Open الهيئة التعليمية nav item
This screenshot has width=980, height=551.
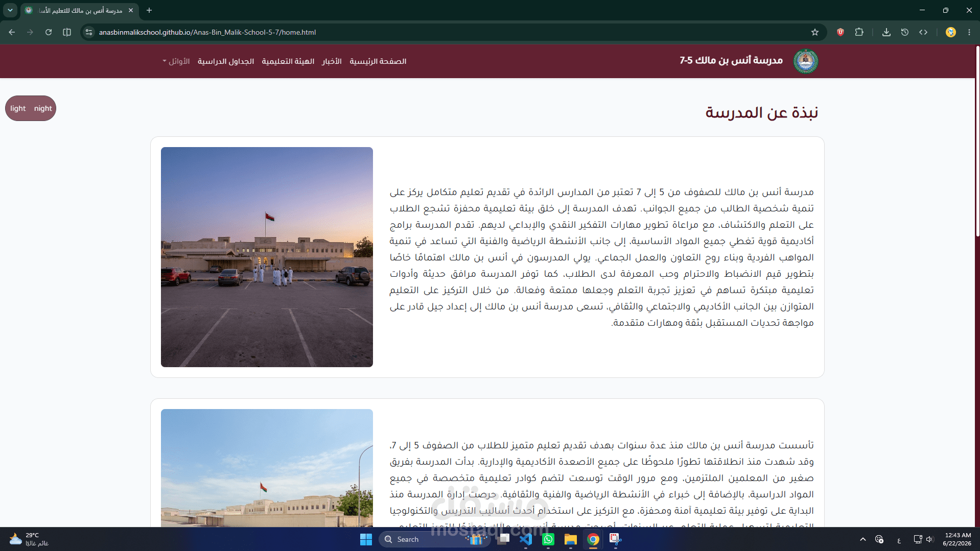point(288,61)
